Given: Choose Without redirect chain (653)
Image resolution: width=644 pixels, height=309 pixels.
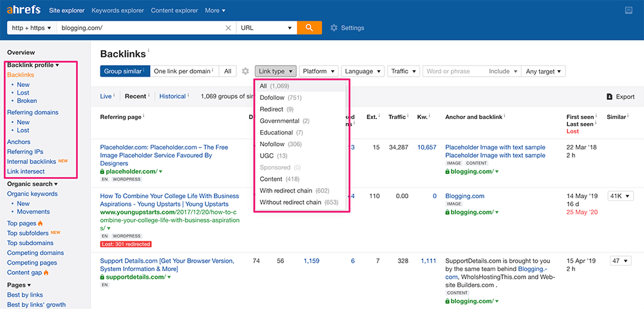Looking at the screenshot, I should pos(300,202).
